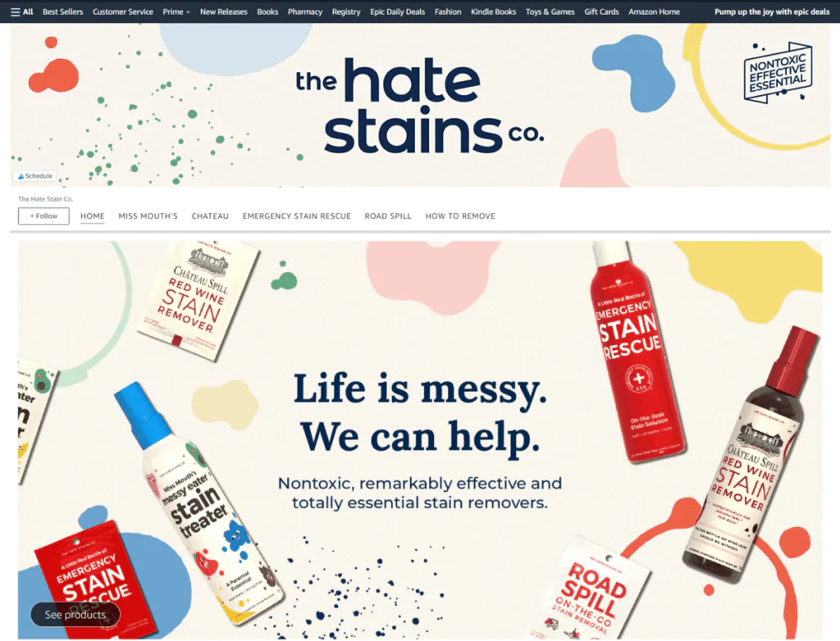
Task: Open Best Sellers in navigation bar
Action: click(62, 11)
